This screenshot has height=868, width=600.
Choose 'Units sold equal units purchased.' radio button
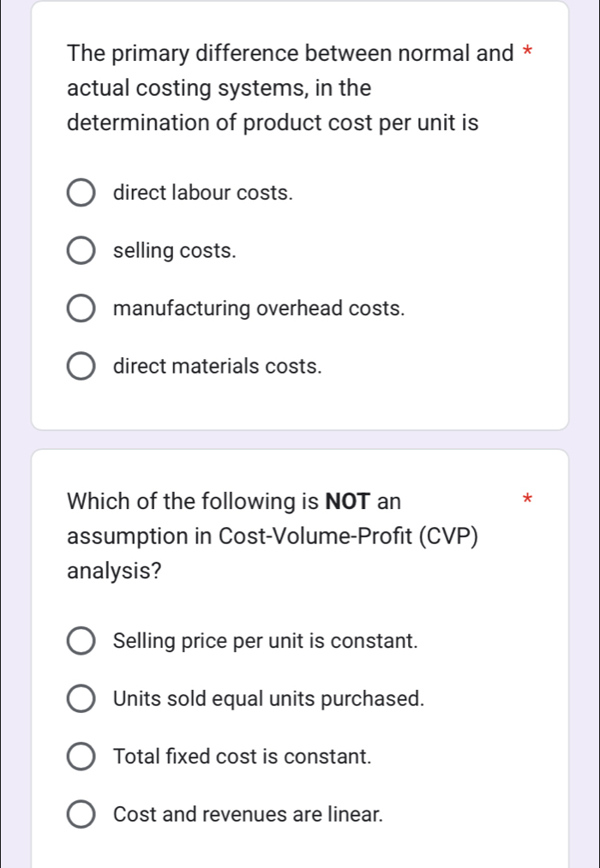point(81,699)
